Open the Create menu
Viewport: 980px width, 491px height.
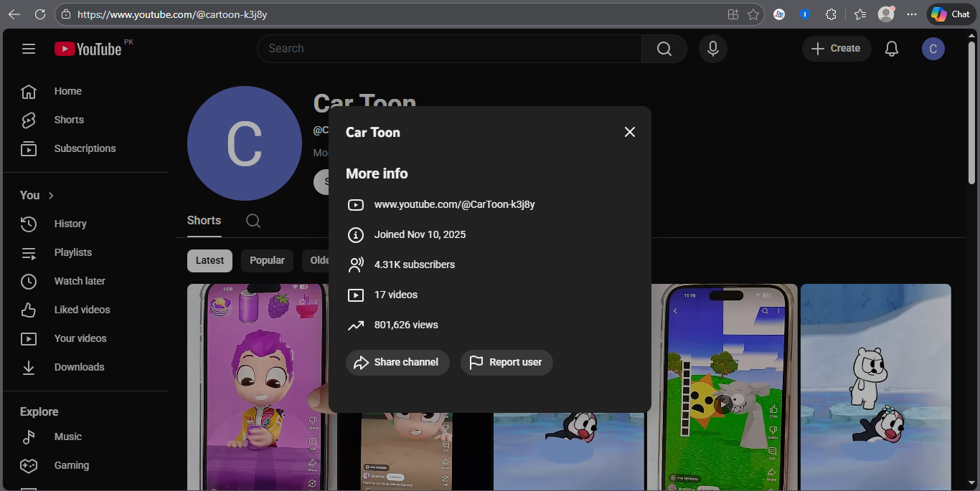(x=836, y=49)
